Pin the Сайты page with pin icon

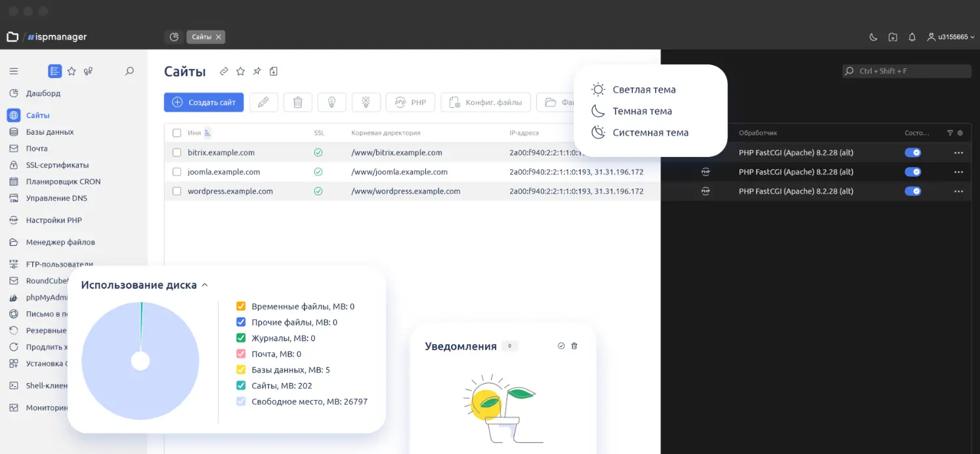257,71
